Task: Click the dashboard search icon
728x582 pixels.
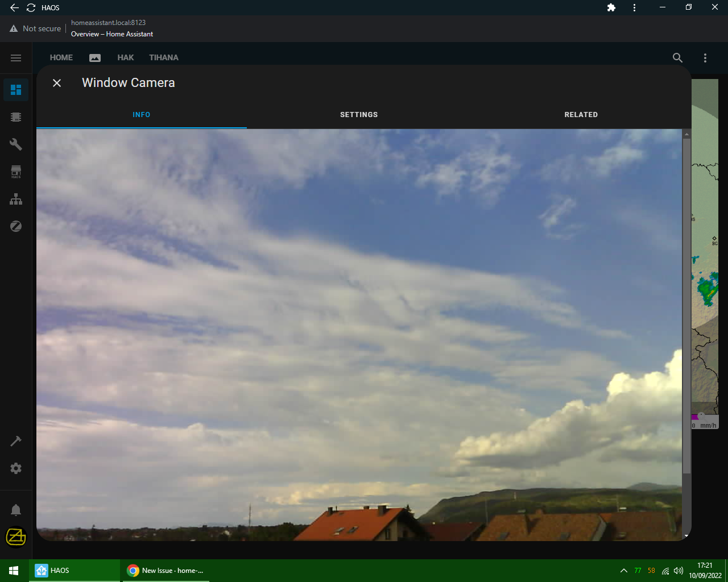Action: [677, 58]
